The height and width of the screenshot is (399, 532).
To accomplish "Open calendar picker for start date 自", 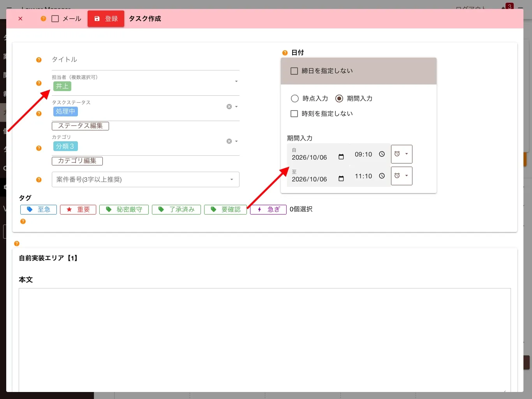I will pos(341,157).
